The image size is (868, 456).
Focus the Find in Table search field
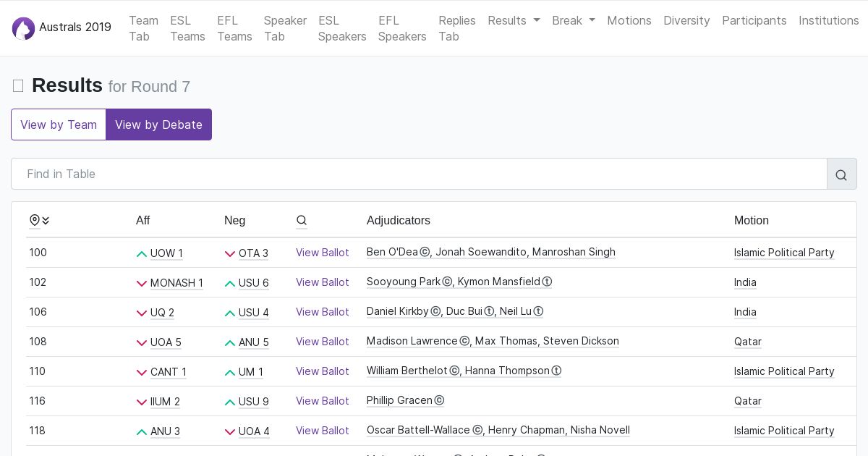tap(419, 174)
